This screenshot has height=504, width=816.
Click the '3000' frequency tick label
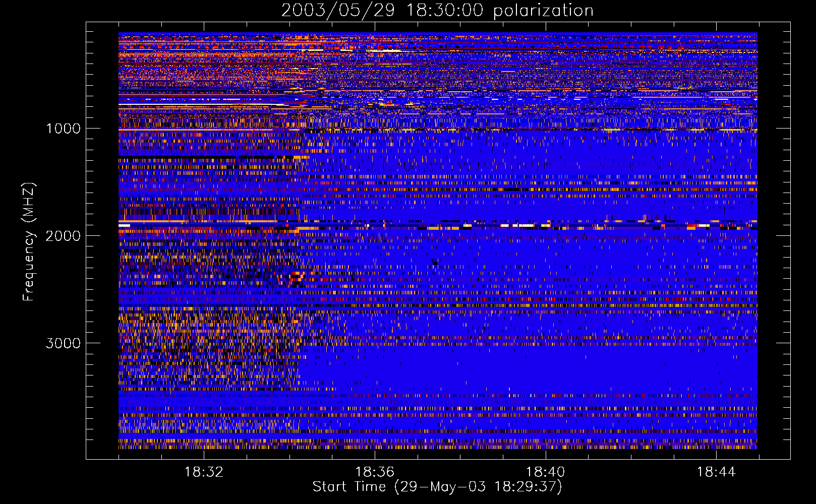coord(63,343)
